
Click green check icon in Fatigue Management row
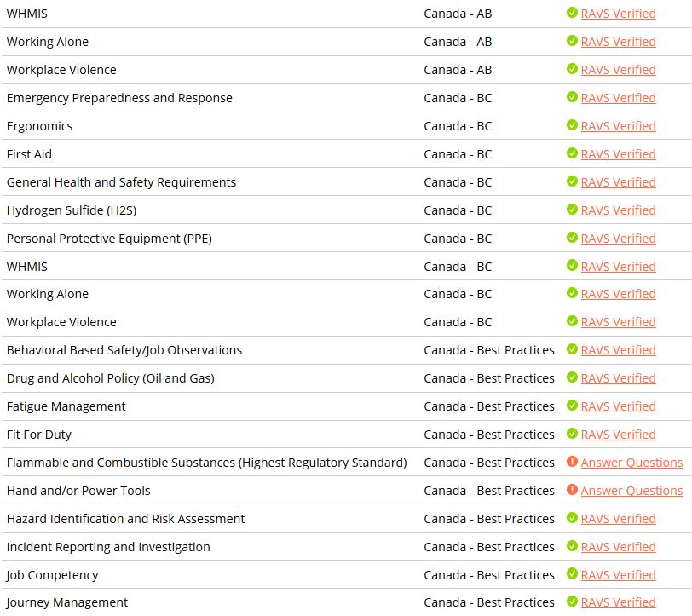572,406
